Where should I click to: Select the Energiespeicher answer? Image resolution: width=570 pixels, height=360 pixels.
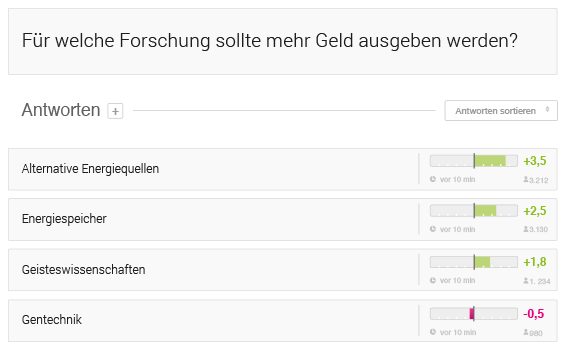point(64,219)
